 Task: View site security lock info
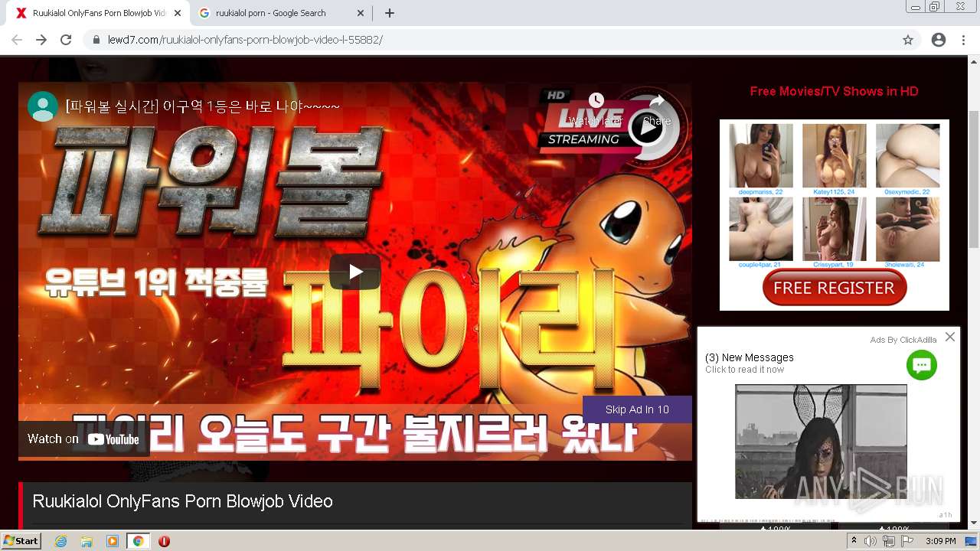point(96,40)
